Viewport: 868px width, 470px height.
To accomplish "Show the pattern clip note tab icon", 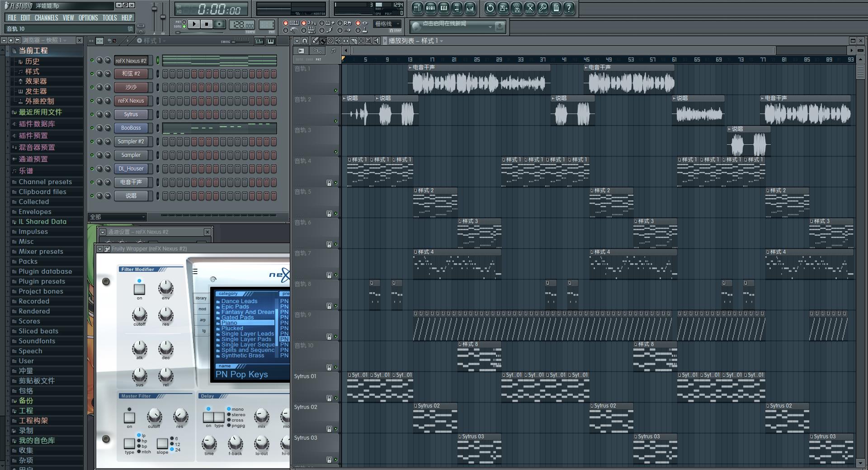I will point(333,51).
